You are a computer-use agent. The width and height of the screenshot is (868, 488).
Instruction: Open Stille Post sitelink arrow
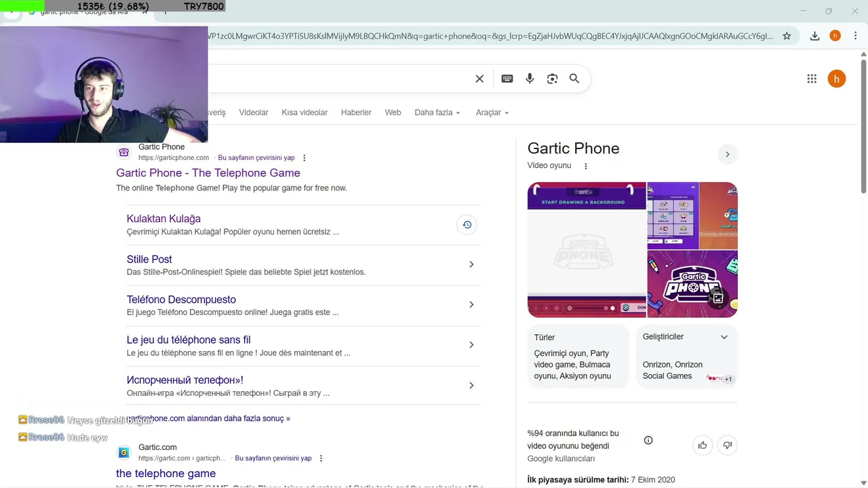471,264
